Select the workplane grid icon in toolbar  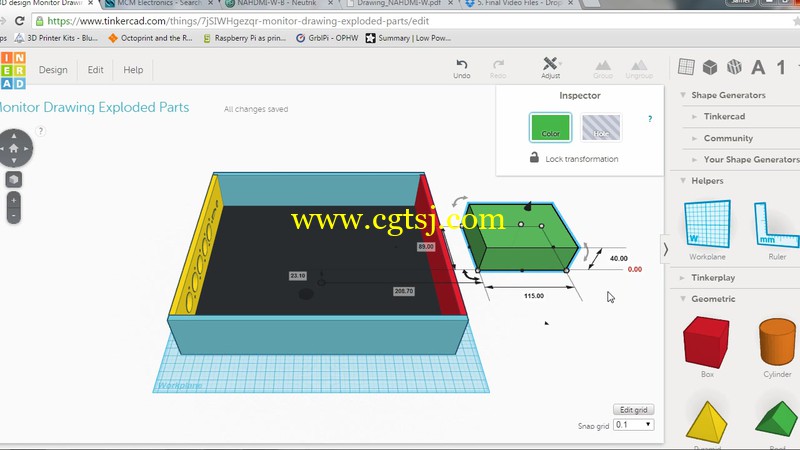(x=686, y=67)
